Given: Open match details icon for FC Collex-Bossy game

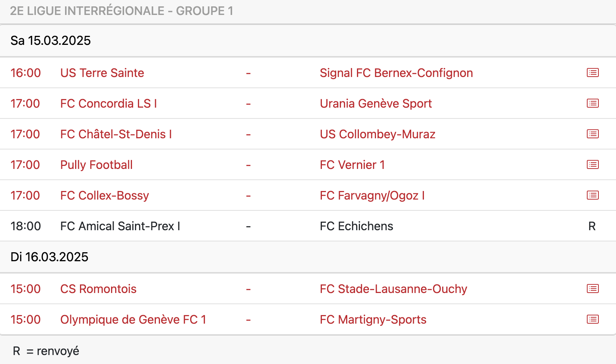Looking at the screenshot, I should tap(592, 195).
